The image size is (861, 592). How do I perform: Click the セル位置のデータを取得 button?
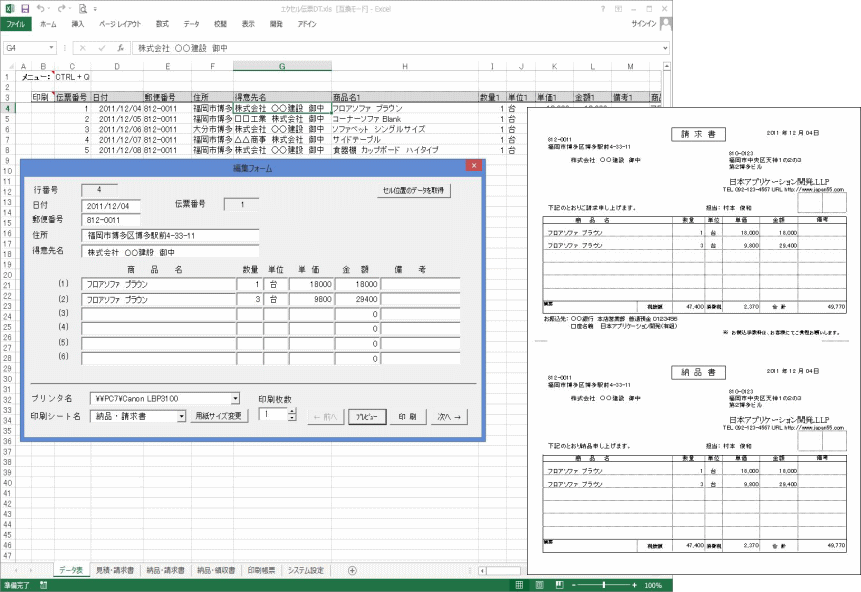pos(414,191)
